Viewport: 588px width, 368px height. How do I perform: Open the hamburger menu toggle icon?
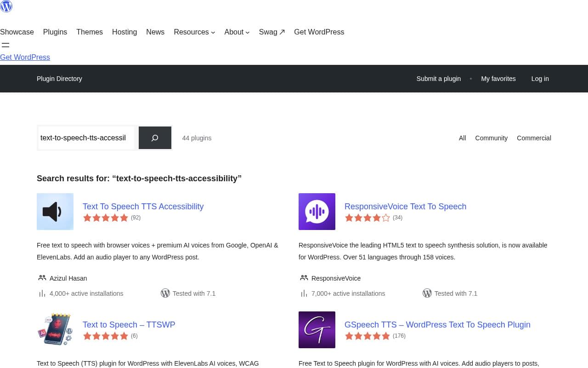pos(6,45)
